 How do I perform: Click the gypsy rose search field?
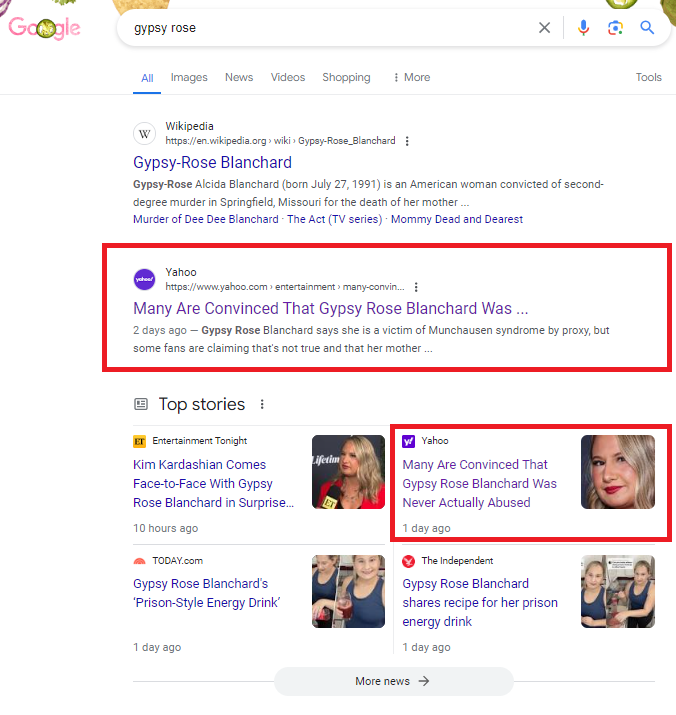[x=333, y=28]
